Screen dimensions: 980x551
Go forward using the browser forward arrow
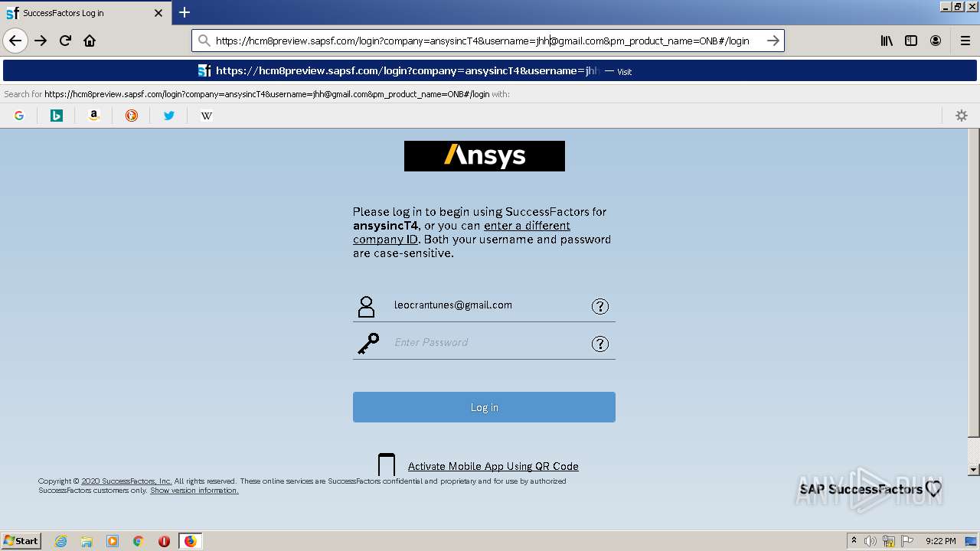point(41,41)
